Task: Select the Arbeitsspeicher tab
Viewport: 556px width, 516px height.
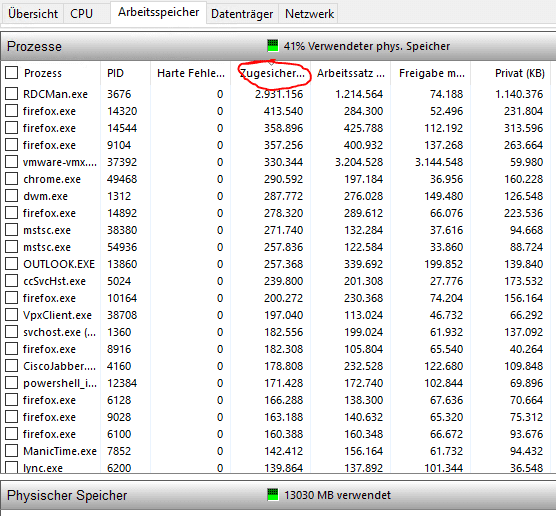Action: (x=159, y=12)
